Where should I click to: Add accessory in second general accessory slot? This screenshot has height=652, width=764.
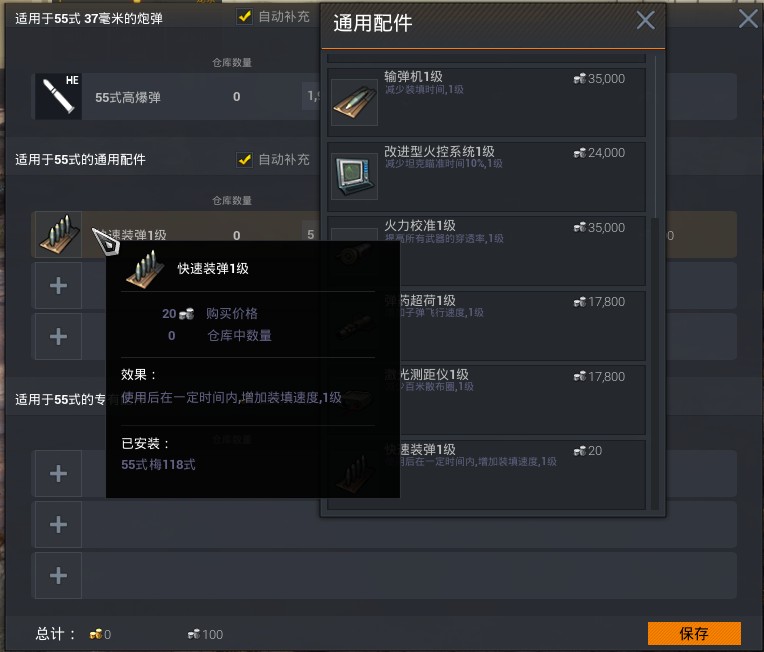pos(58,286)
